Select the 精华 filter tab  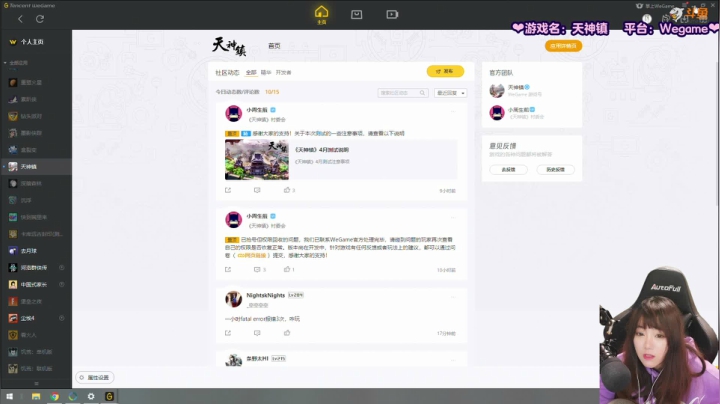[x=266, y=73]
